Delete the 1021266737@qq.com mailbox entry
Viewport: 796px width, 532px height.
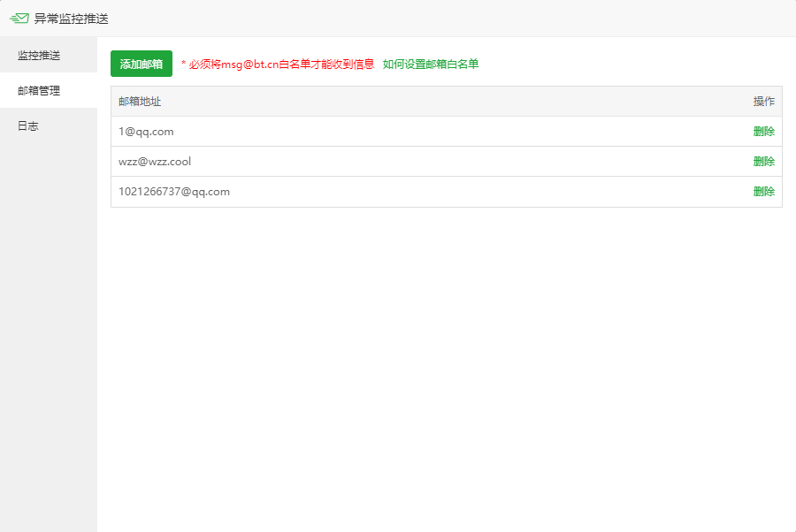coord(763,191)
